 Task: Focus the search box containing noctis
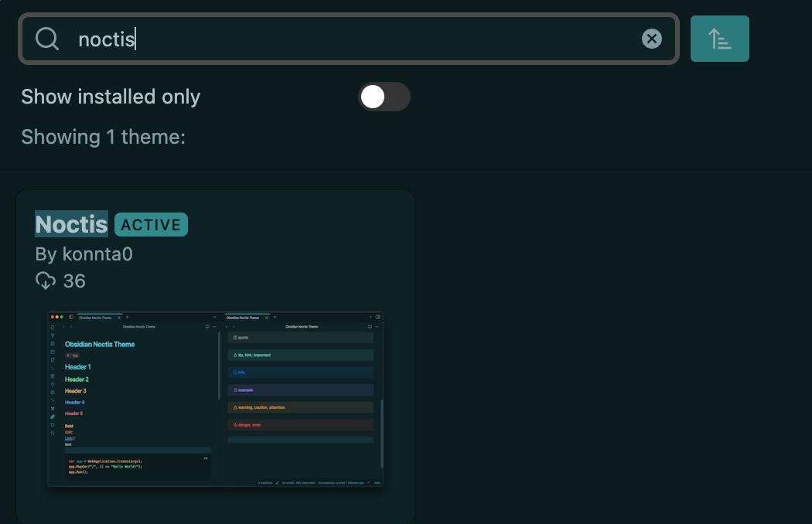(x=348, y=39)
